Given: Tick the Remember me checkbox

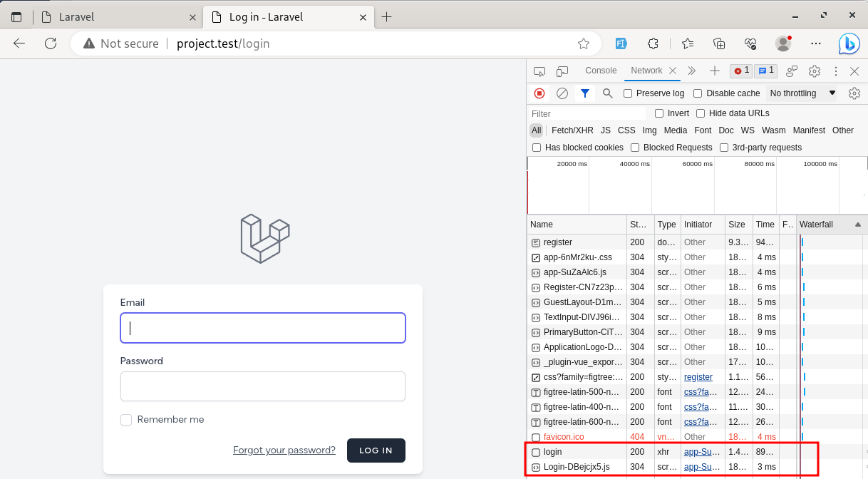Looking at the screenshot, I should 126,420.
